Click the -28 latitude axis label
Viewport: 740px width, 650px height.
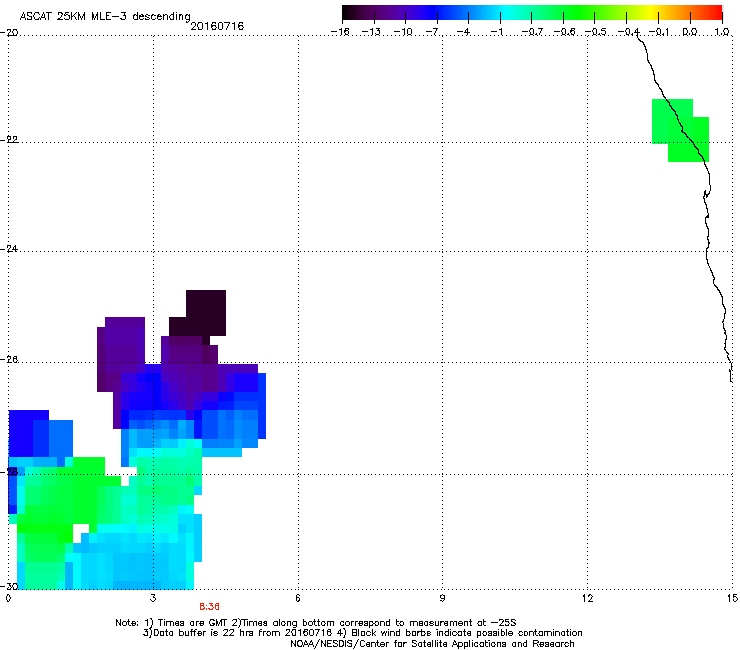pos(9,471)
